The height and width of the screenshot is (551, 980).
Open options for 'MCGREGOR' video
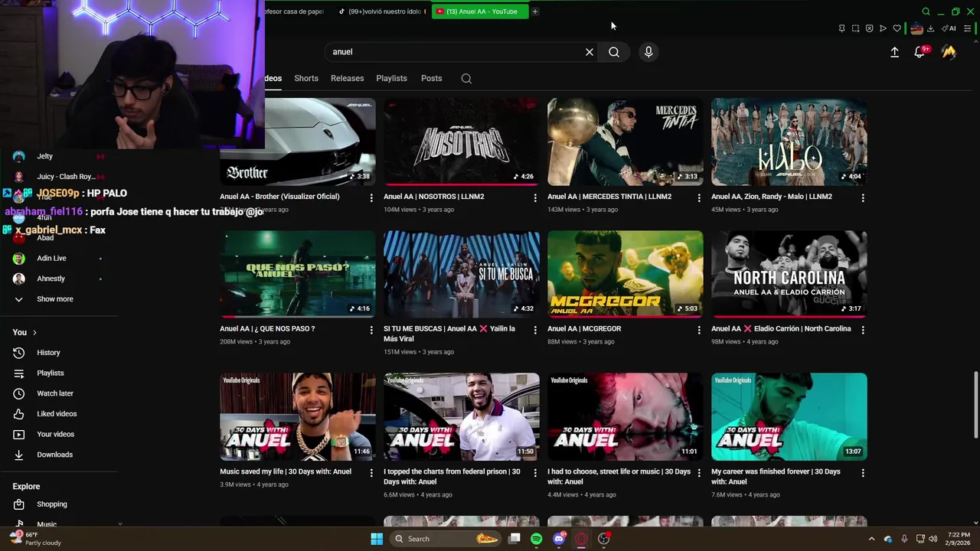pos(698,330)
